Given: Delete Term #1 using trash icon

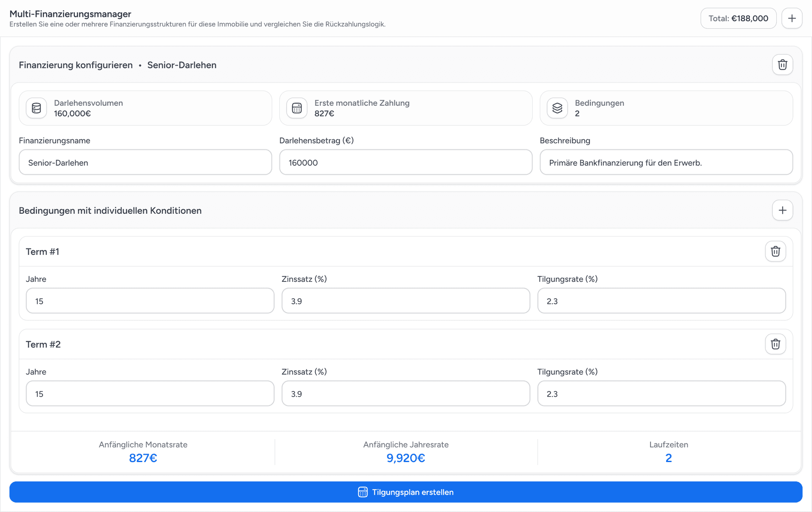Looking at the screenshot, I should click(x=775, y=251).
